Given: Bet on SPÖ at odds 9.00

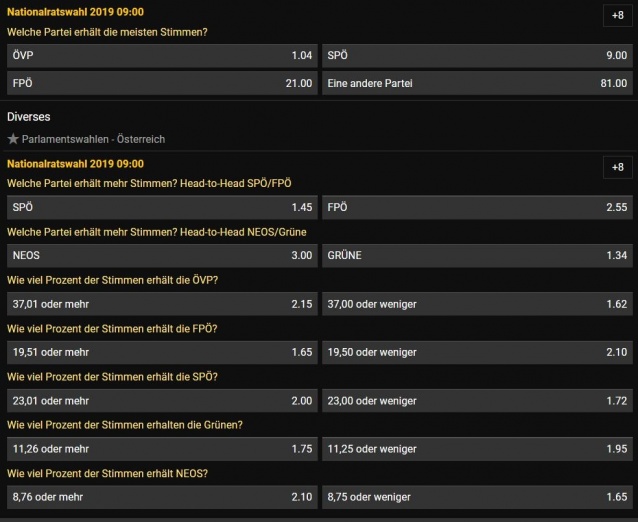Looking at the screenshot, I should [x=477, y=55].
